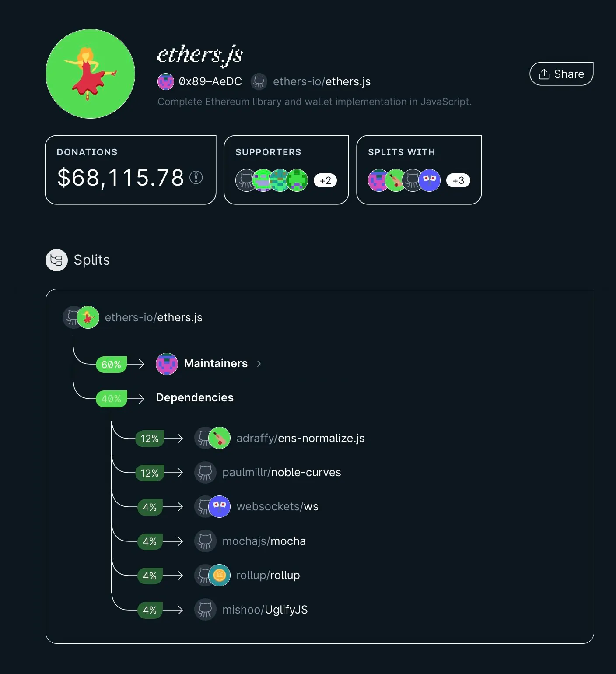Open the 0x89–AeDC owner address
This screenshot has height=674, width=616.
coord(210,81)
